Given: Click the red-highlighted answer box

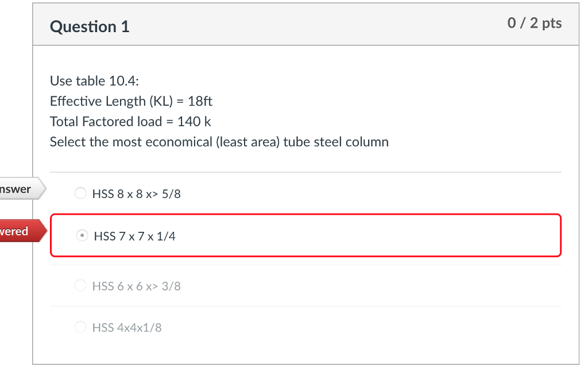Looking at the screenshot, I should click(x=305, y=235).
